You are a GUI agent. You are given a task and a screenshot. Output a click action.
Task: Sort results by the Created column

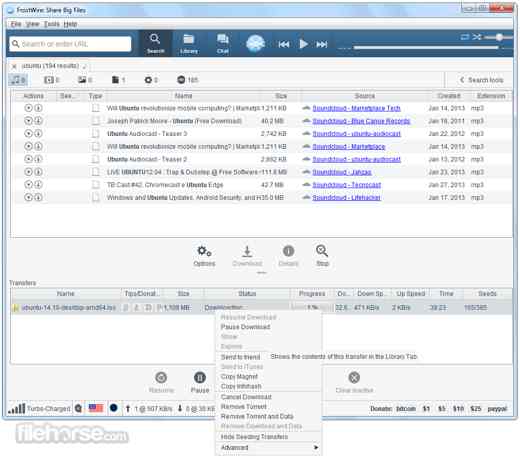point(449,96)
